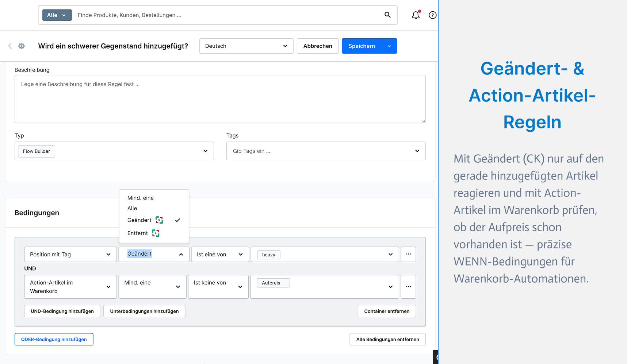The height and width of the screenshot is (364, 627).
Task: Click the Aufpreis tag chip
Action: pyautogui.click(x=273, y=283)
